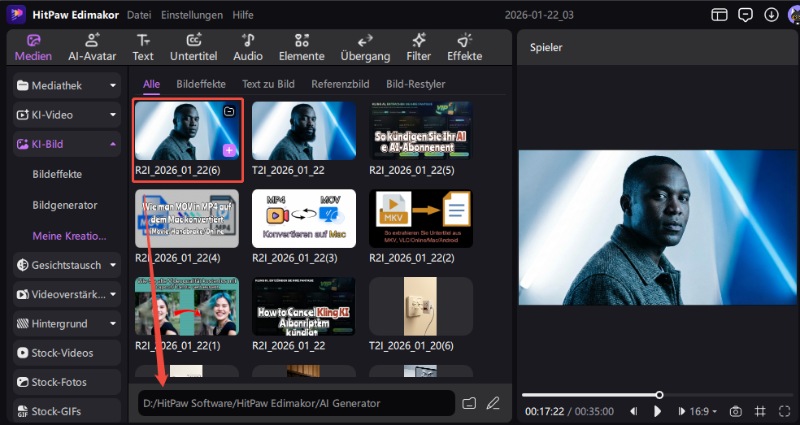Image resolution: width=800 pixels, height=425 pixels.
Task: Select the Untertitel tool in toolbar
Action: tap(193, 47)
